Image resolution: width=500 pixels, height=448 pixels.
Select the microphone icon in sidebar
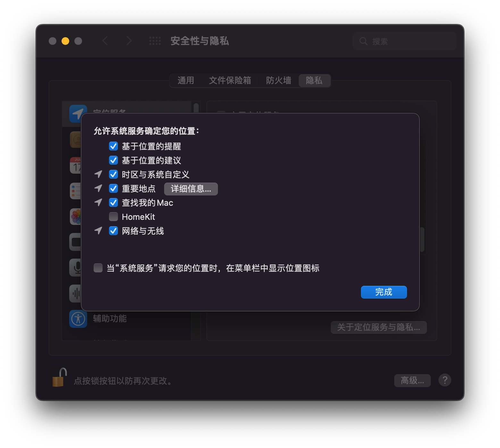[76, 268]
